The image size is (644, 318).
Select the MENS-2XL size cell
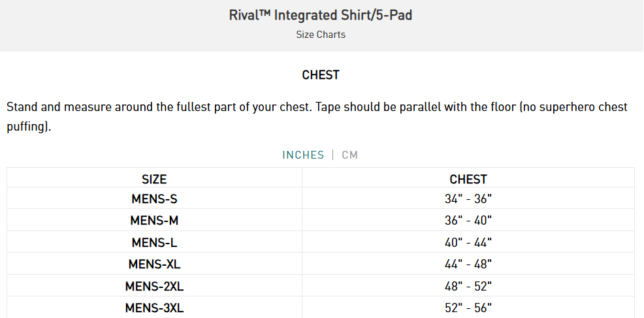click(154, 286)
